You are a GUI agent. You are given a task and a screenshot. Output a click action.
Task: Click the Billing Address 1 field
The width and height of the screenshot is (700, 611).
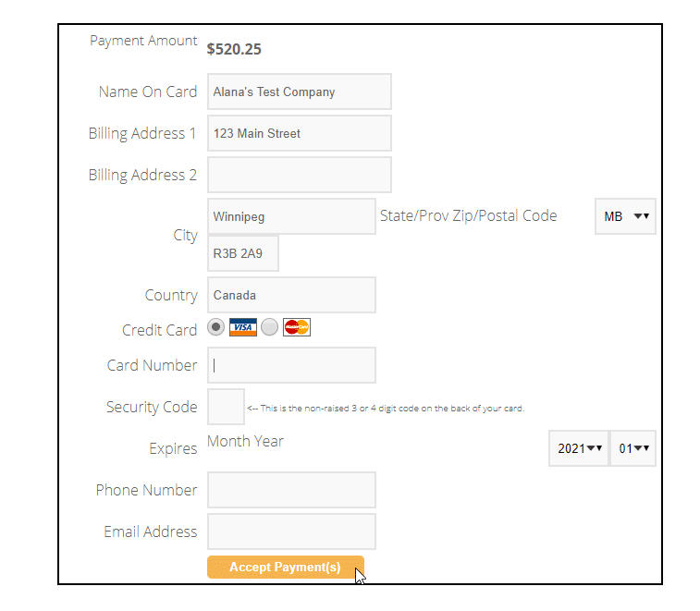[x=300, y=133]
